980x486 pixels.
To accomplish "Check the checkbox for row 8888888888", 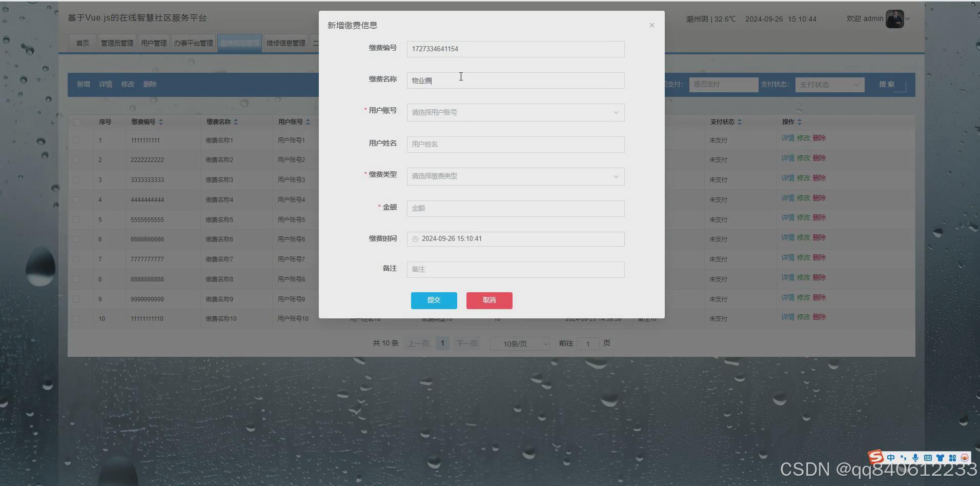I will pyautogui.click(x=76, y=279).
